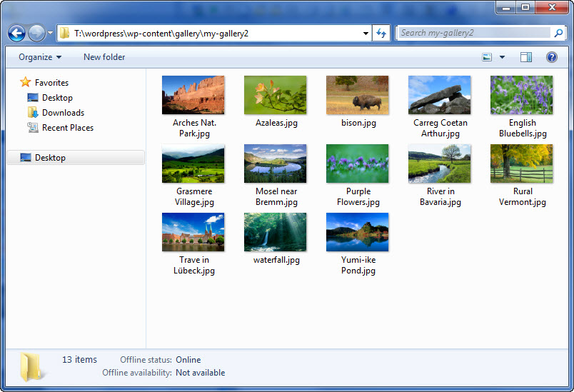The width and height of the screenshot is (574, 392).
Task: Open the Help question mark icon
Action: click(551, 57)
